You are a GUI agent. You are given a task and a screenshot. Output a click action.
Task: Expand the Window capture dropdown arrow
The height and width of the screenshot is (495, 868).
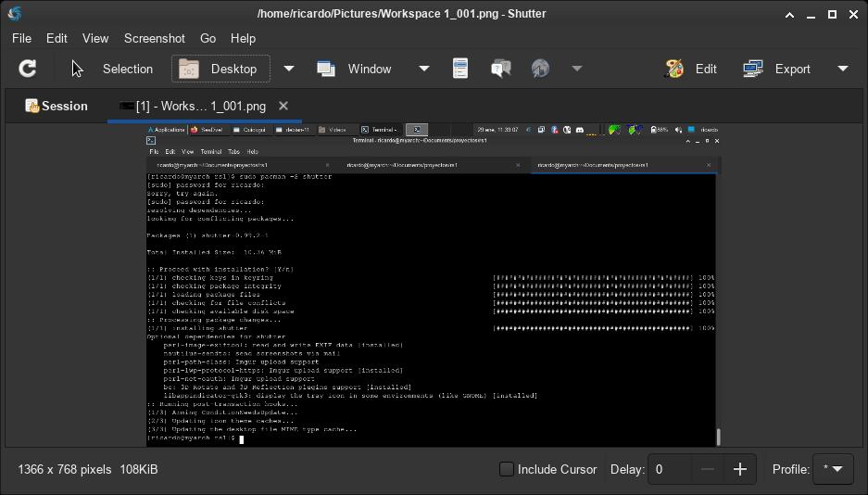(424, 69)
